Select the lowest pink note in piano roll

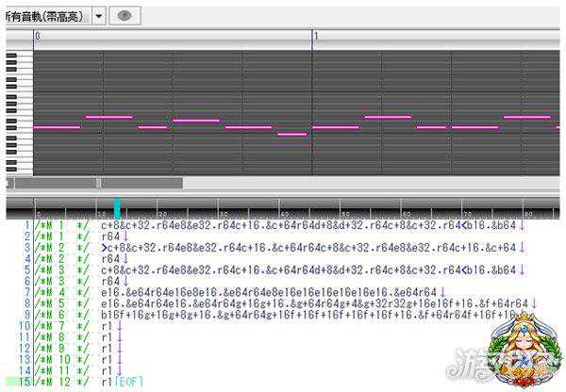tap(291, 135)
